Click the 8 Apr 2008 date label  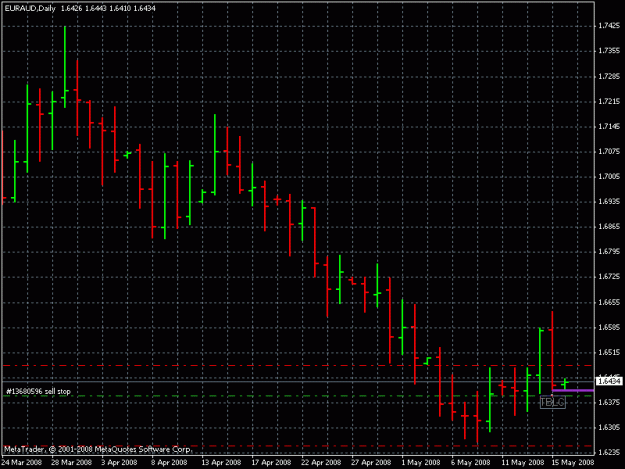point(169,463)
